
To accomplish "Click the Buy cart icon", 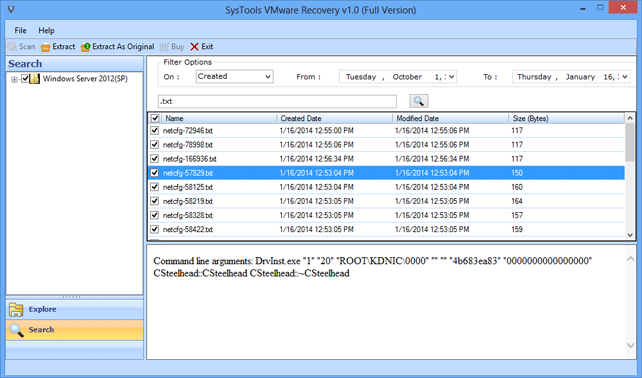I will 164,47.
